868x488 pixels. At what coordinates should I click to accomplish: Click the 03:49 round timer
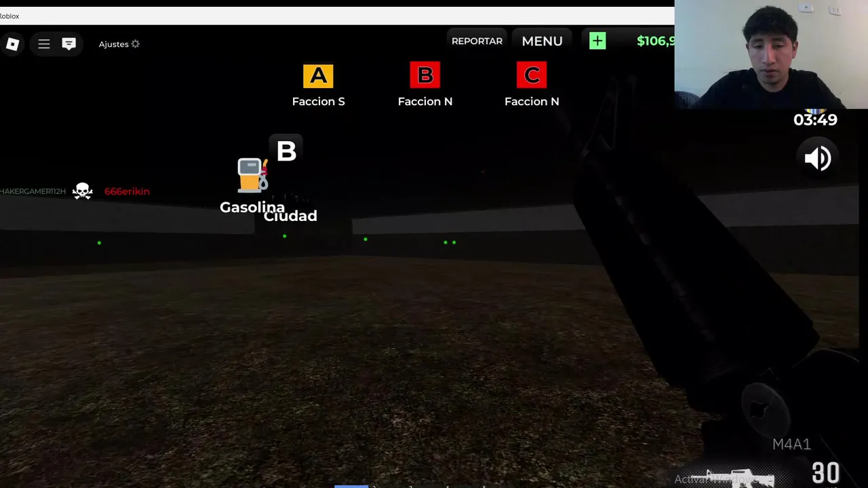coord(815,120)
